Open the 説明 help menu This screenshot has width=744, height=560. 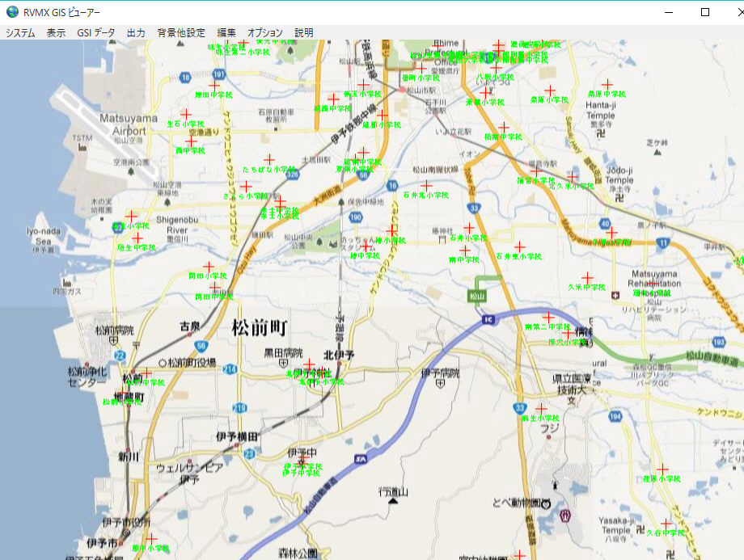tap(304, 33)
